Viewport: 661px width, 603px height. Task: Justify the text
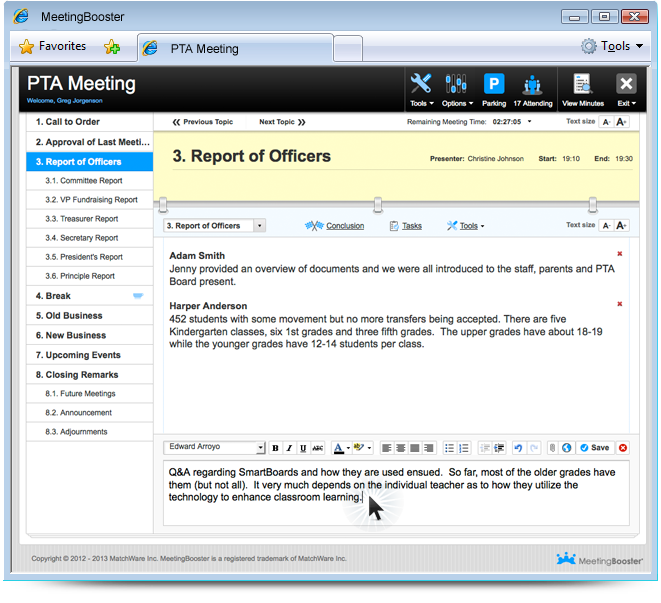tap(415, 448)
